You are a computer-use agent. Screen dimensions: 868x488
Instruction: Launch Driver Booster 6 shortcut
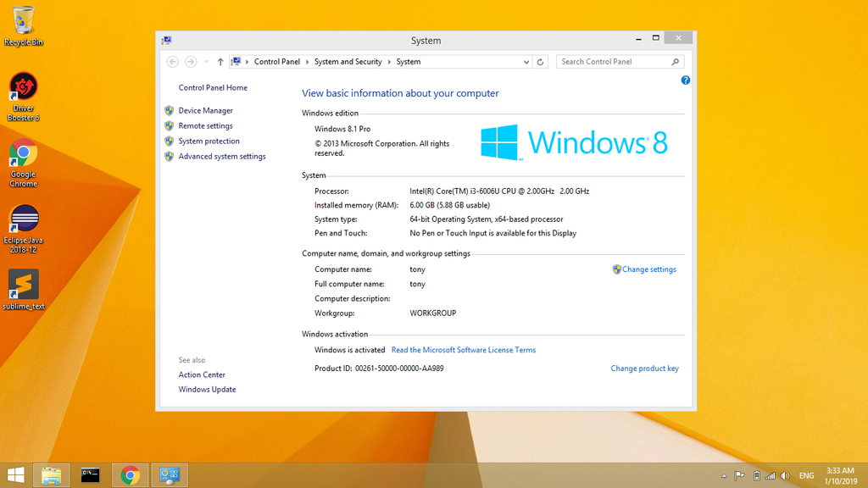[23, 97]
